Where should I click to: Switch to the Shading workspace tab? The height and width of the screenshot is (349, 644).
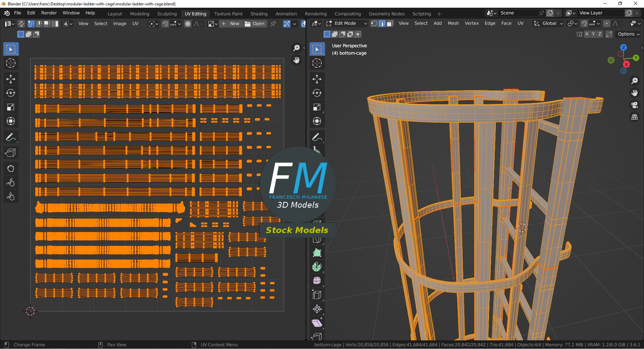pyautogui.click(x=259, y=14)
